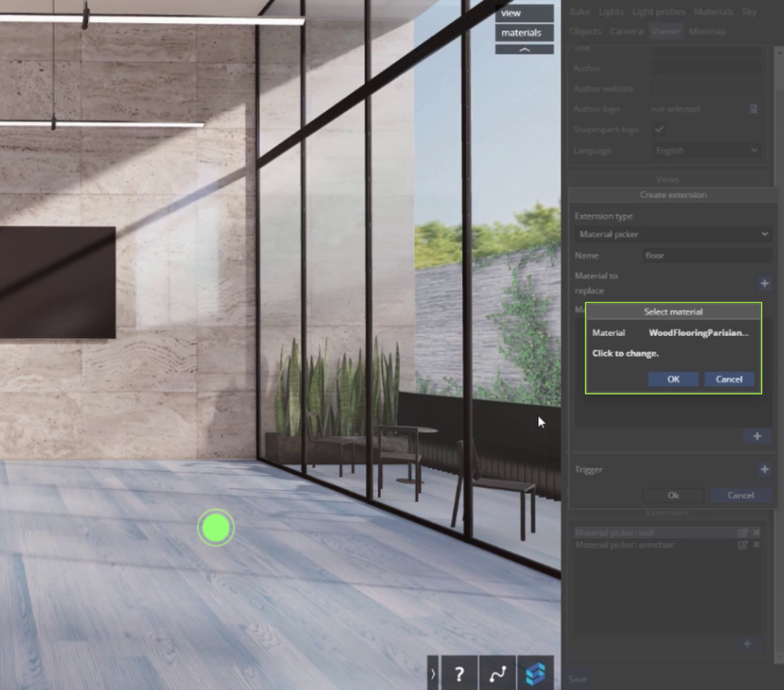
Task: Remove the Material picker: wall extension
Action: 755,532
